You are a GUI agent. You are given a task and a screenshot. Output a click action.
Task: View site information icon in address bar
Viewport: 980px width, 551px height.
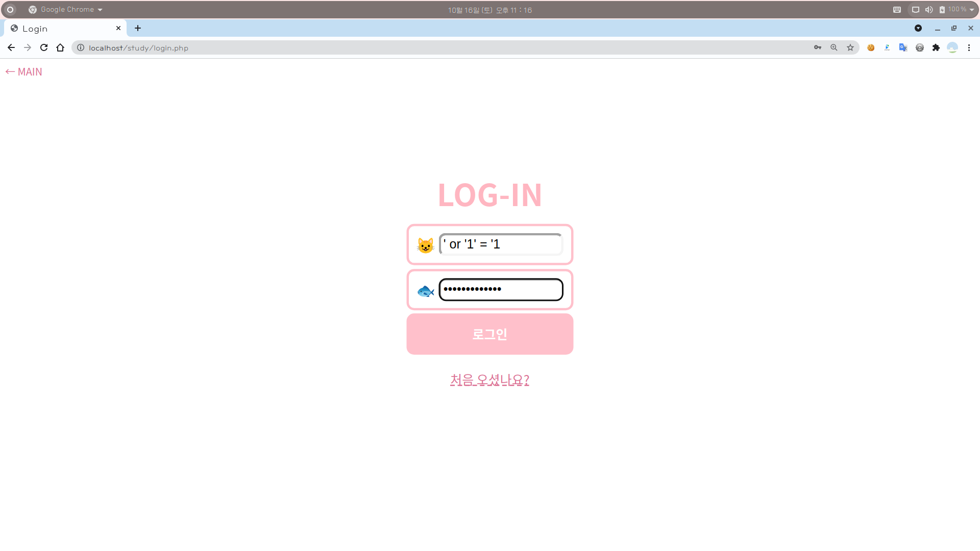[81, 47]
